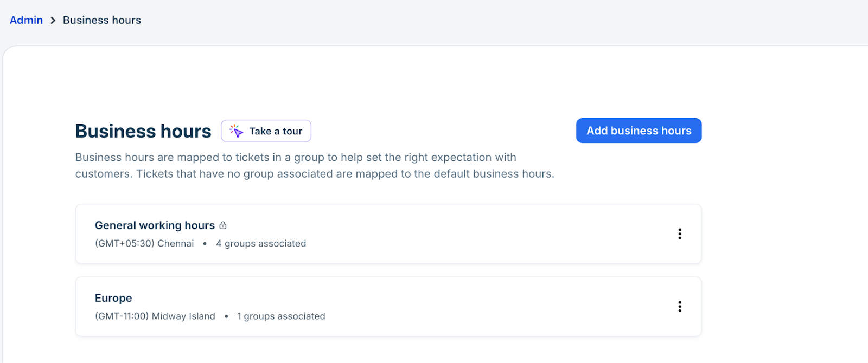Open the Europe business hours entry title
Image resolution: width=868 pixels, height=363 pixels.
point(113,298)
